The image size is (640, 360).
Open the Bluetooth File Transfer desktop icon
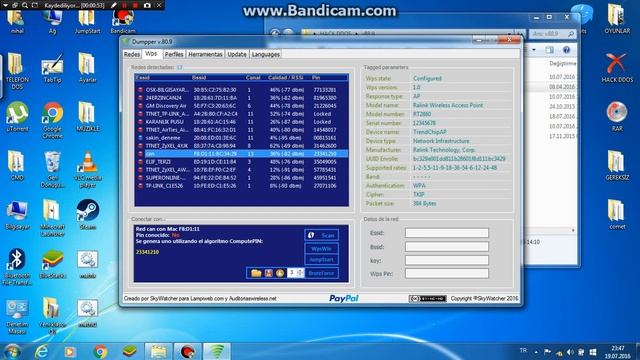[17, 267]
